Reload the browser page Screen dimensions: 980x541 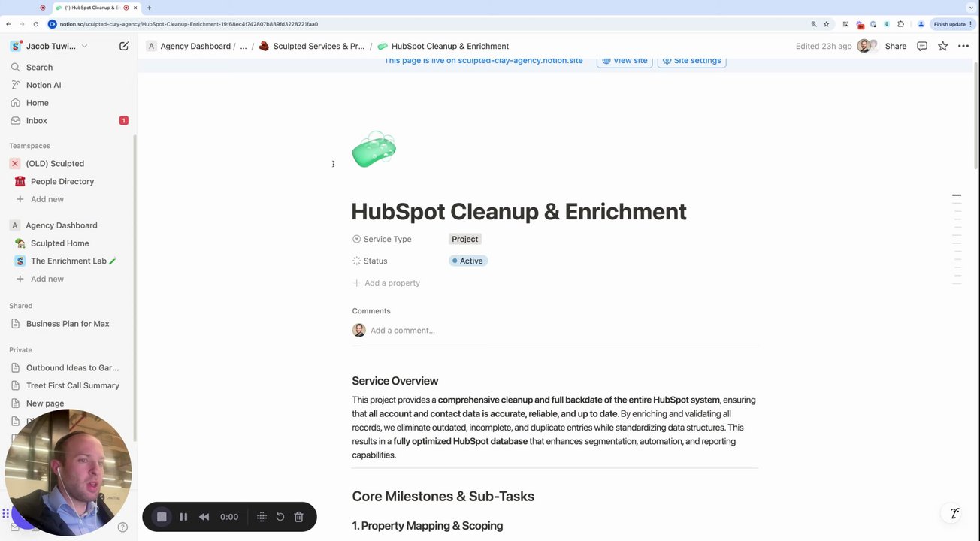[35, 24]
